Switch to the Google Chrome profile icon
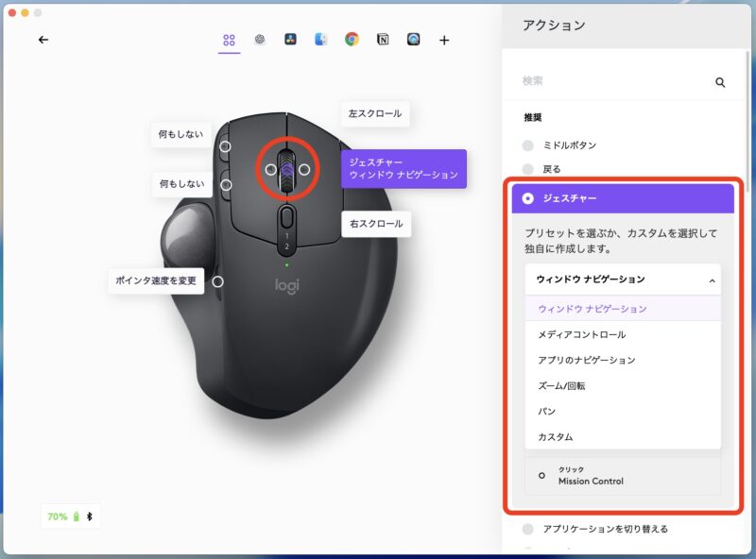This screenshot has height=559, width=756. pos(352,40)
